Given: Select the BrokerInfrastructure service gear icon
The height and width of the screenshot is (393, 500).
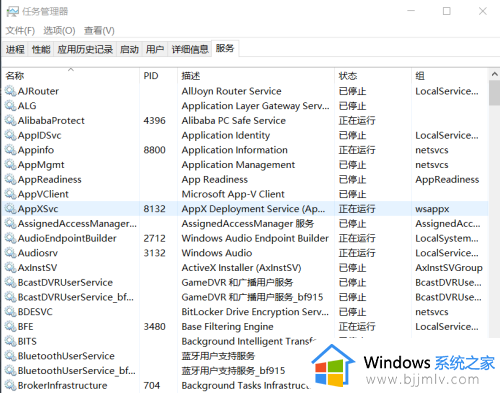Looking at the screenshot, I should (10, 385).
